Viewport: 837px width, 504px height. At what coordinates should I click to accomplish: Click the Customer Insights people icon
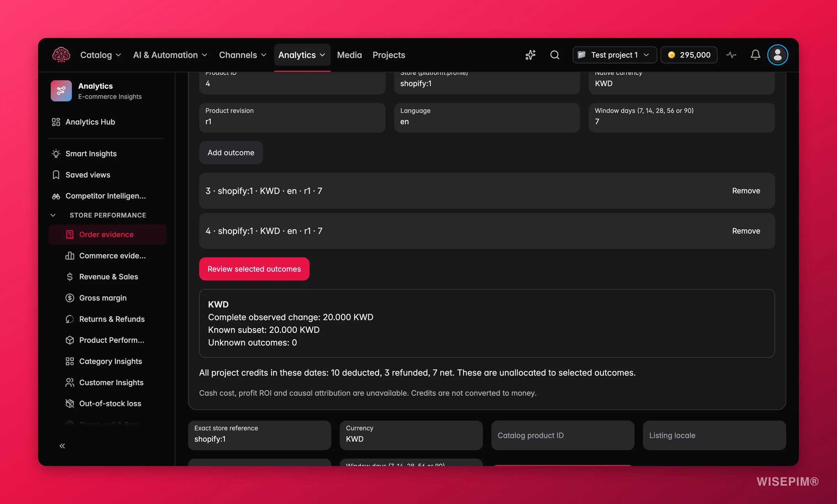pyautogui.click(x=70, y=383)
